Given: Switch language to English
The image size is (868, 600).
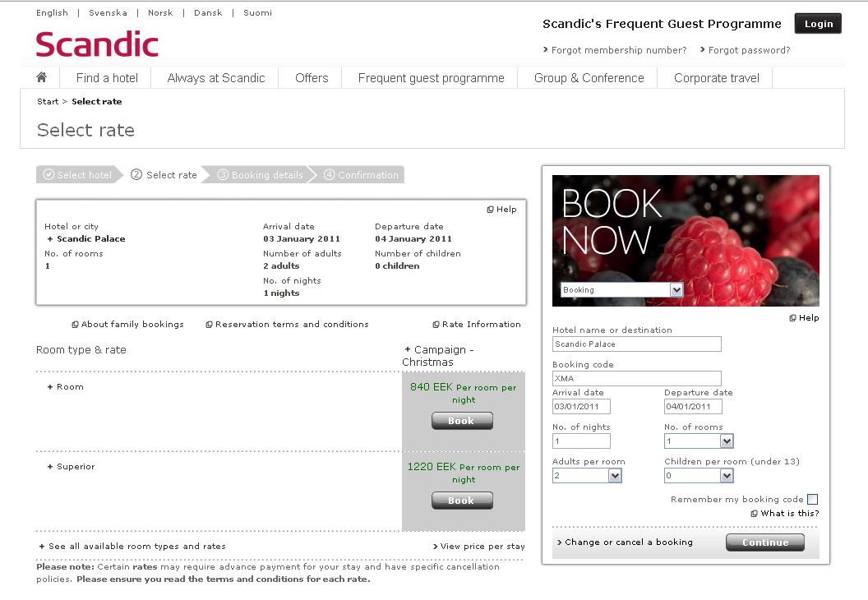Looking at the screenshot, I should tap(52, 12).
